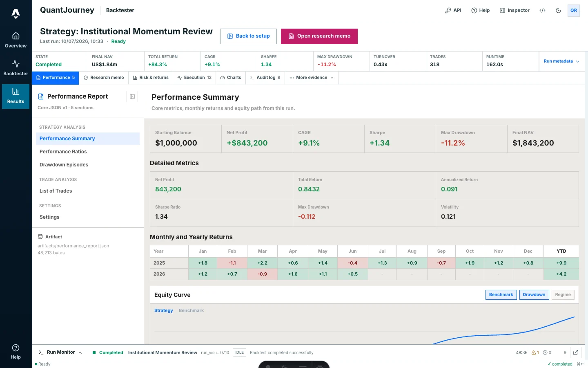Click the warnings indicator showing 1

pos(535,352)
